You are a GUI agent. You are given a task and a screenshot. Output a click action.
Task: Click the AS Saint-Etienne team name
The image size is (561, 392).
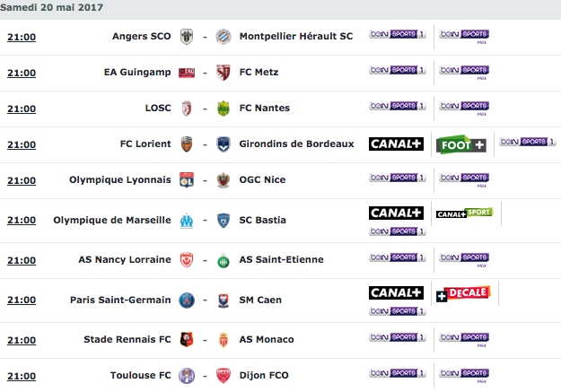pyautogui.click(x=281, y=259)
